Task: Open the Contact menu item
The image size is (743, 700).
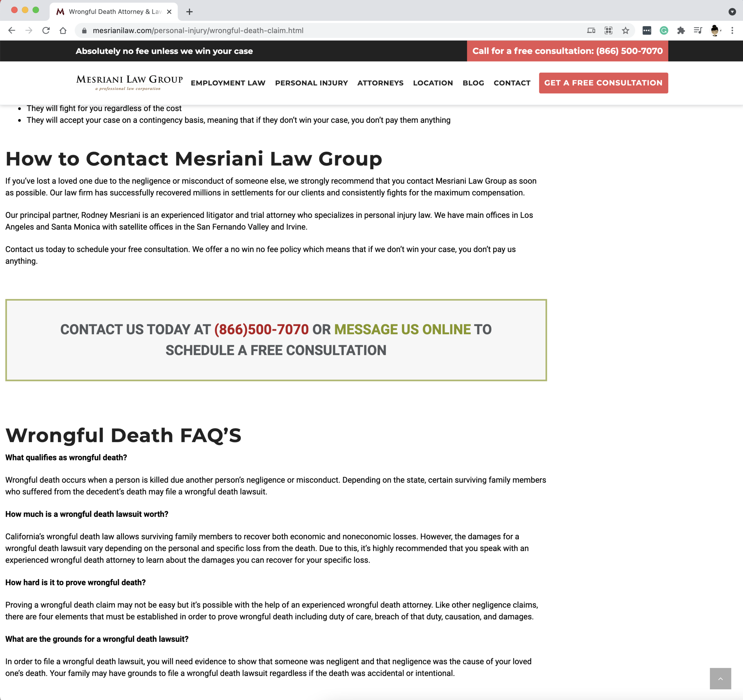Action: [512, 83]
